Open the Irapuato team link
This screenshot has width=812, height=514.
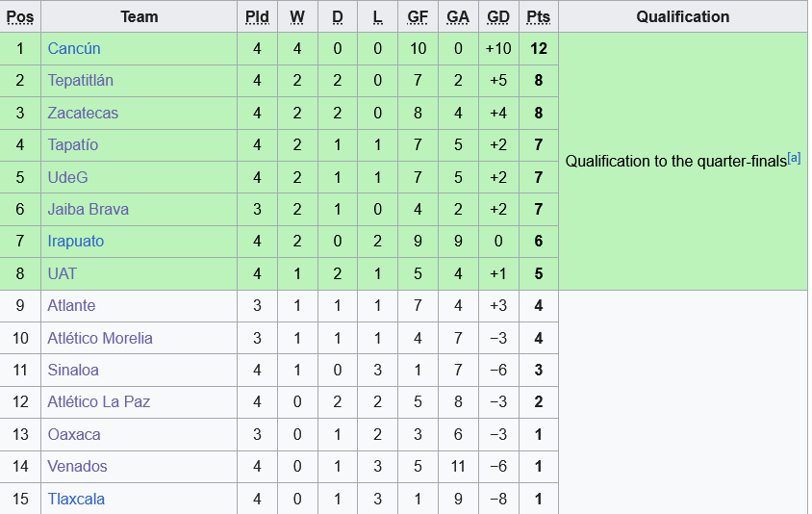[76, 241]
